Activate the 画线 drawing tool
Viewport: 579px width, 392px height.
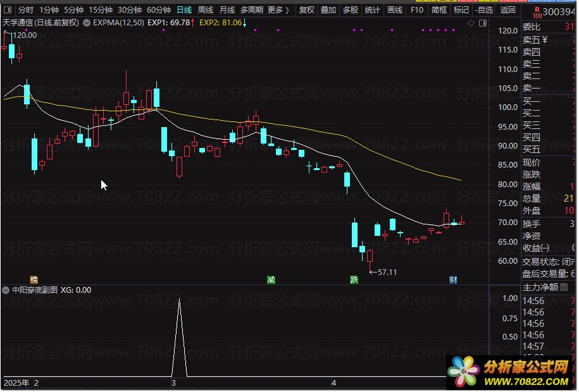pyautogui.click(x=395, y=10)
